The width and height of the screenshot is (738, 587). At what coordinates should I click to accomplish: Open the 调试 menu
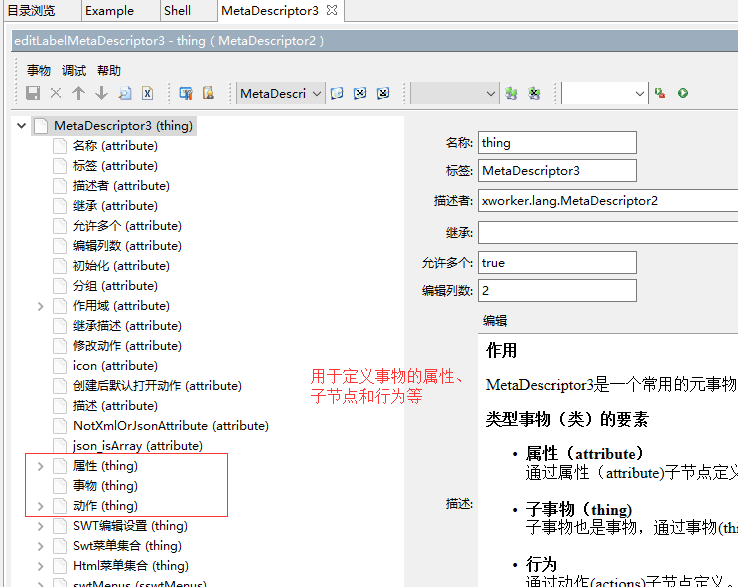(x=74, y=71)
